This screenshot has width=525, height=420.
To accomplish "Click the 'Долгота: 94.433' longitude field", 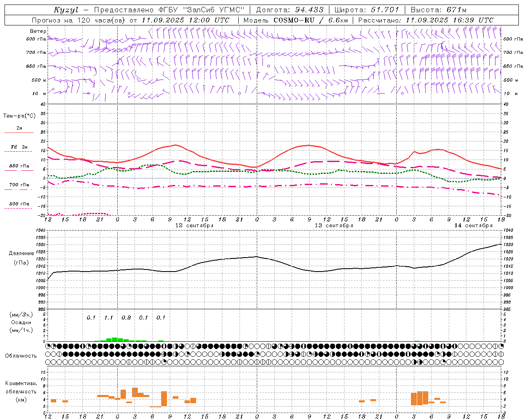I will pyautogui.click(x=290, y=10).
